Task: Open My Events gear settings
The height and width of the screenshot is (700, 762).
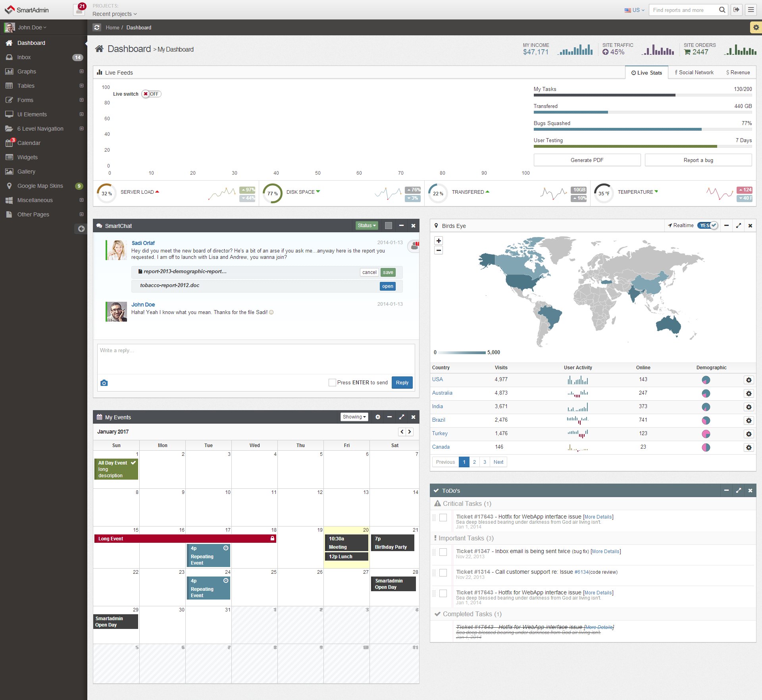Action: coord(378,417)
